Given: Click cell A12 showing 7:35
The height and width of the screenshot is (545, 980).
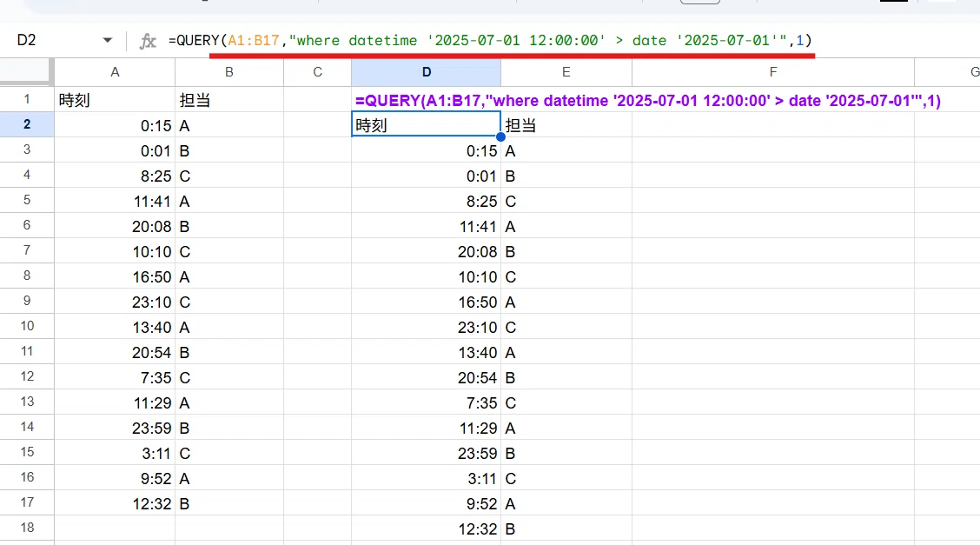Looking at the screenshot, I should click(115, 377).
